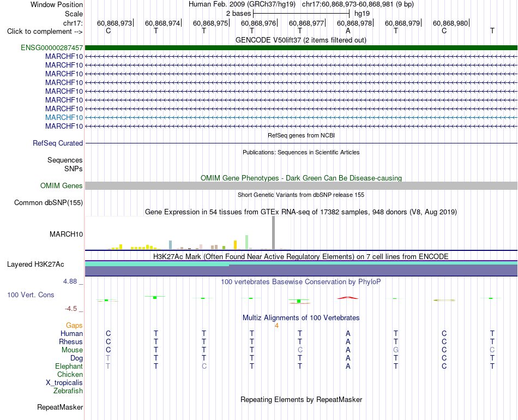The image size is (518, 420).
Task: Click the hg19 label beside the scale bar
Action: pyautogui.click(x=362, y=14)
